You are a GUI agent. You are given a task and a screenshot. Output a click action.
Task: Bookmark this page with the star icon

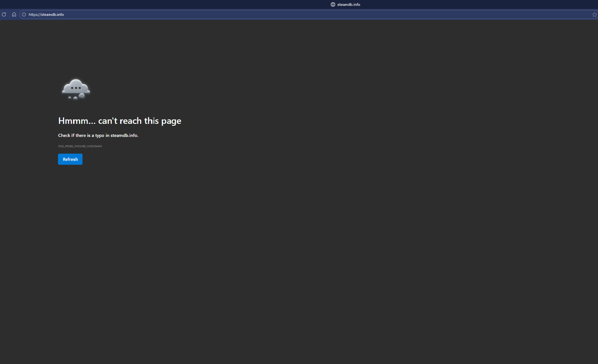(x=595, y=15)
